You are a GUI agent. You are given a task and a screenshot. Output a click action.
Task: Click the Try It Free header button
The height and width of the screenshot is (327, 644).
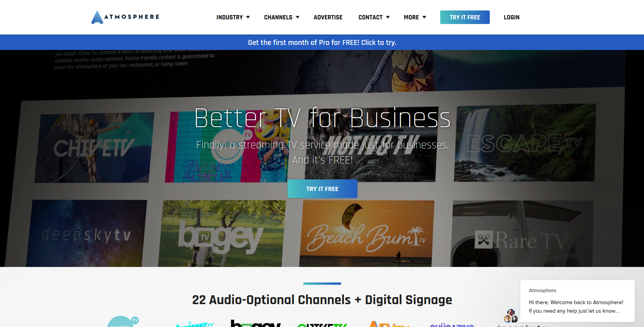point(465,17)
